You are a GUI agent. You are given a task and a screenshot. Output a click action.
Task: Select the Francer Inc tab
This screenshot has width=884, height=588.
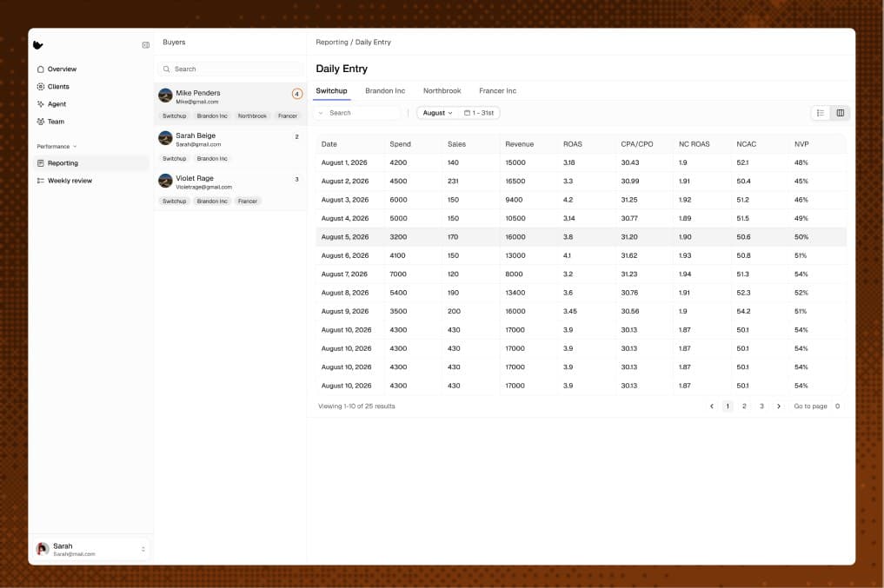click(x=498, y=90)
